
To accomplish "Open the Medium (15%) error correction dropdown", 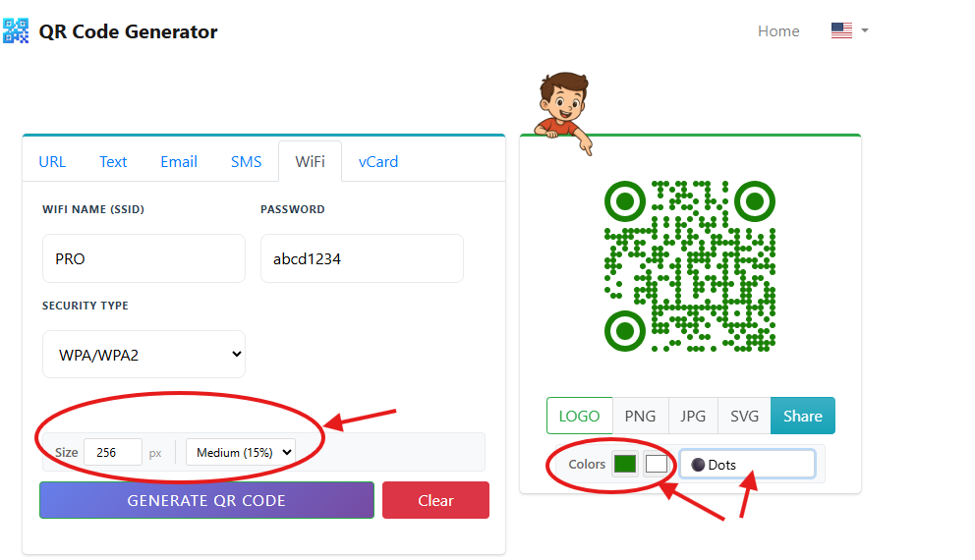I will pyautogui.click(x=241, y=453).
